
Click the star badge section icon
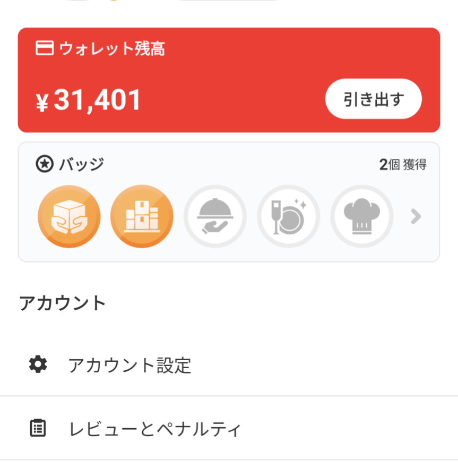[45, 164]
